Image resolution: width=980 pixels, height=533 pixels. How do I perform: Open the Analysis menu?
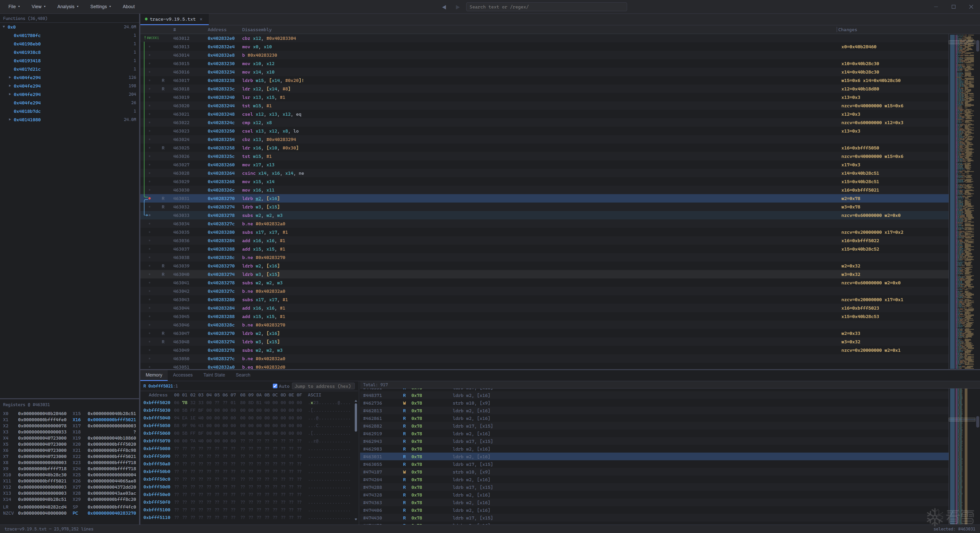(68, 6)
